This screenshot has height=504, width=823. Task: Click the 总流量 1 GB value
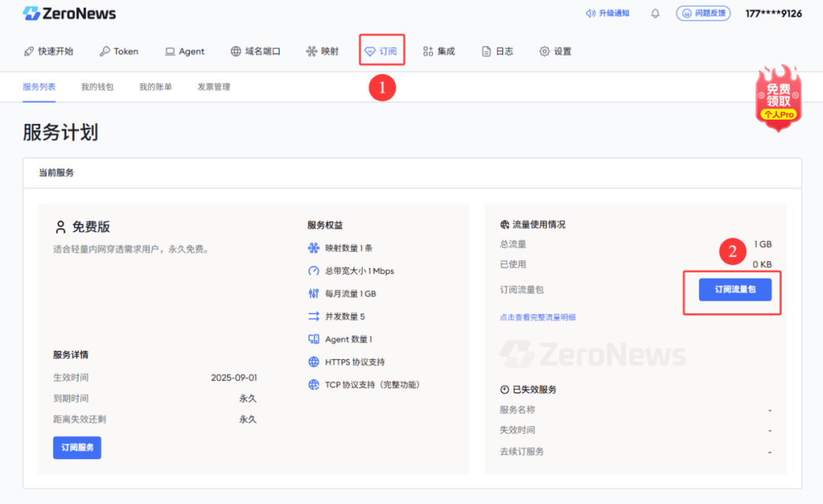coord(763,244)
